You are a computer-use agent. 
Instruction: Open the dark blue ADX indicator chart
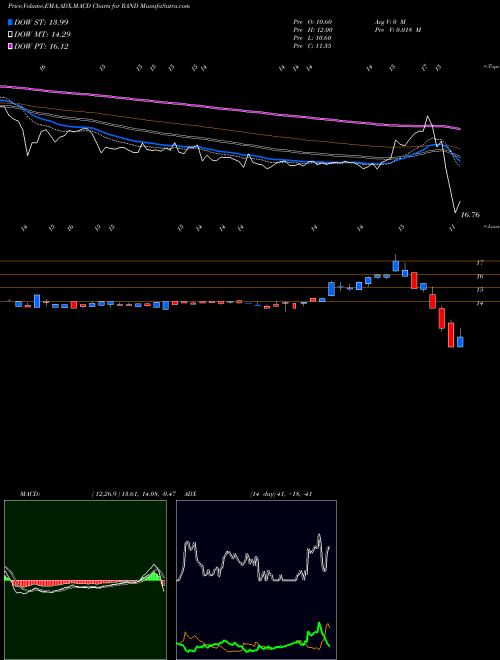pos(256,580)
